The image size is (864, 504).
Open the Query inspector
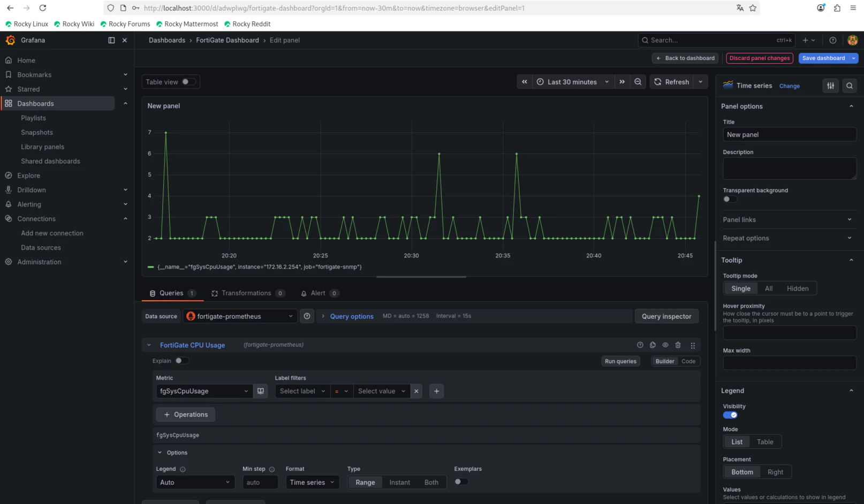pos(666,316)
